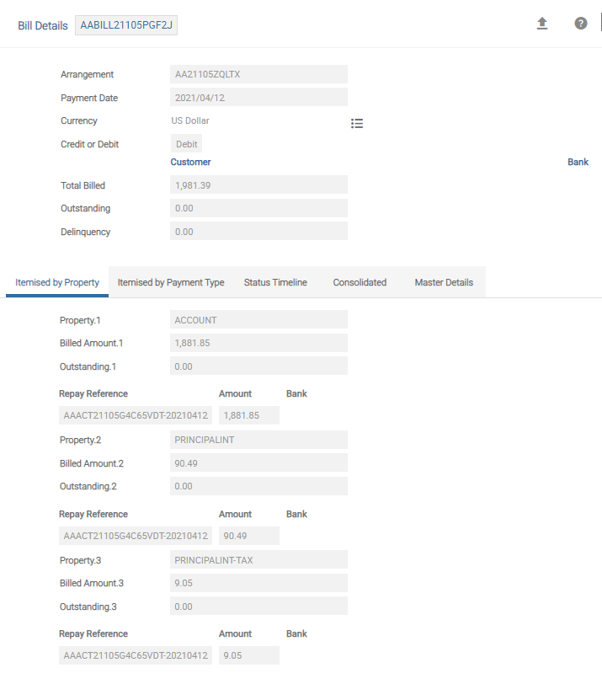Click the Bank link at right
Viewport: 602px width, 700px height.
point(578,162)
